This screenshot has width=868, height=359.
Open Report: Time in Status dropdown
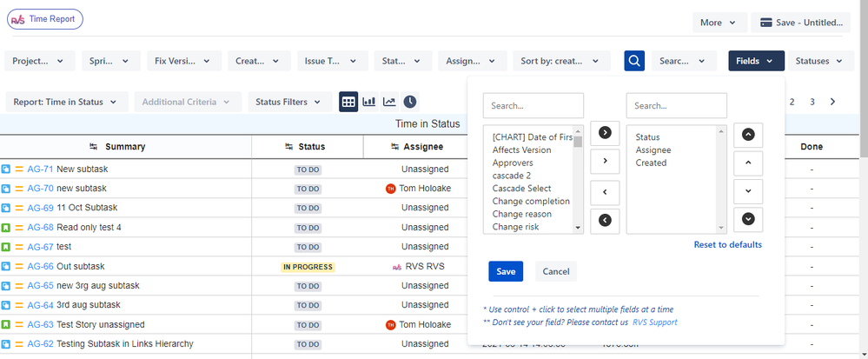coord(67,102)
